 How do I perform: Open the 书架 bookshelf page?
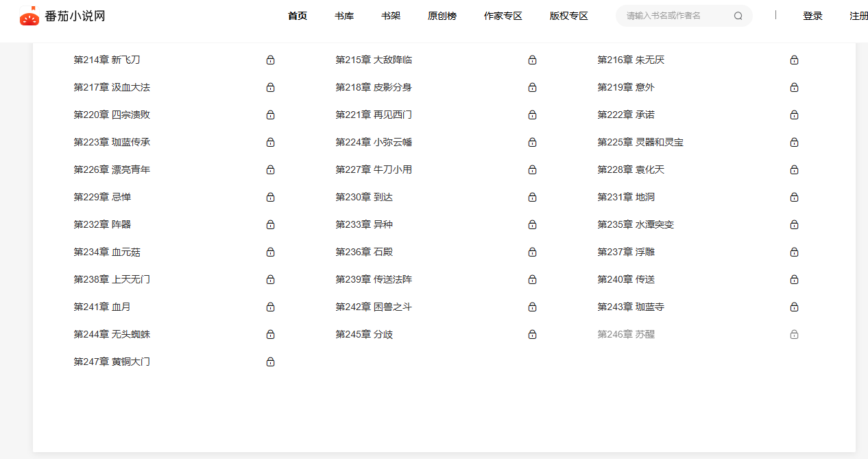(391, 16)
